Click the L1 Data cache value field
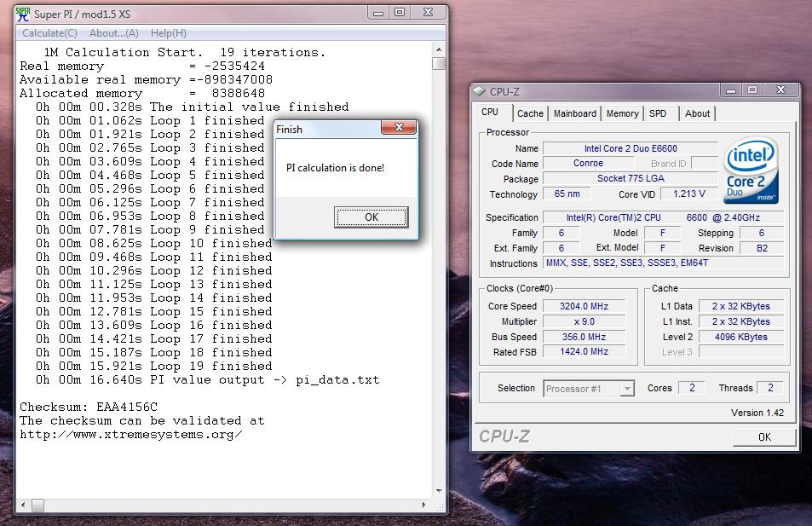This screenshot has height=526, width=812. [741, 306]
